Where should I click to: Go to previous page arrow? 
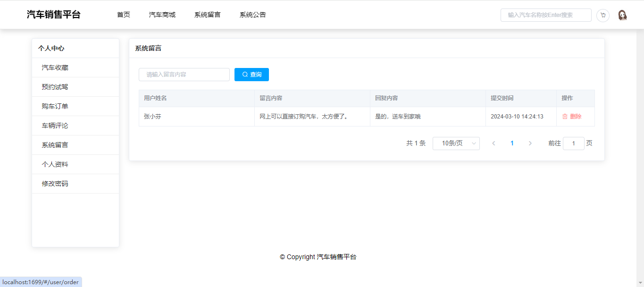coord(493,143)
